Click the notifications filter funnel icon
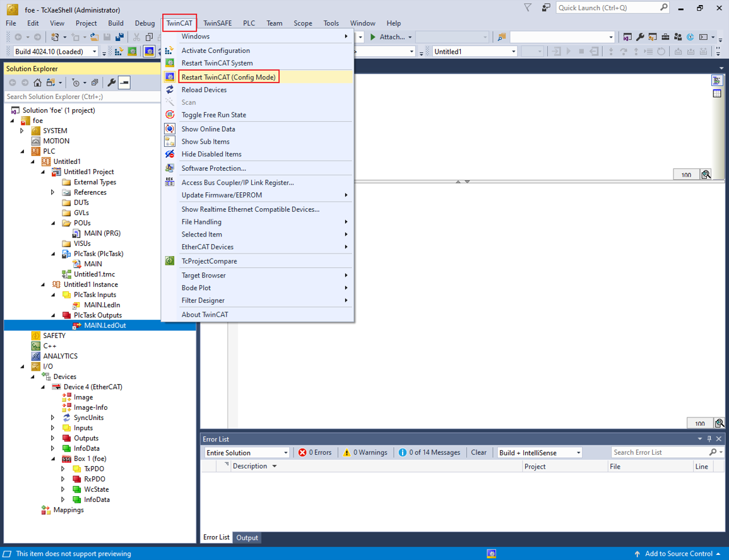This screenshot has height=560, width=729. coord(528,8)
